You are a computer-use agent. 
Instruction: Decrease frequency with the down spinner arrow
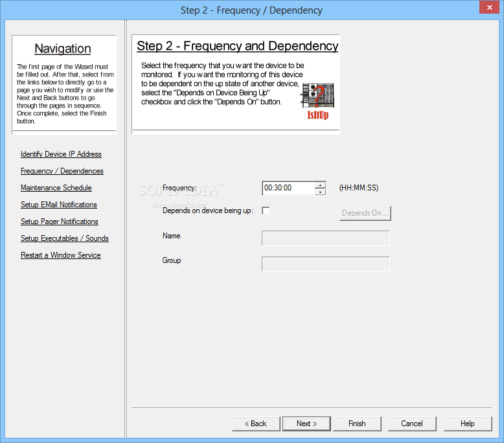pos(320,192)
